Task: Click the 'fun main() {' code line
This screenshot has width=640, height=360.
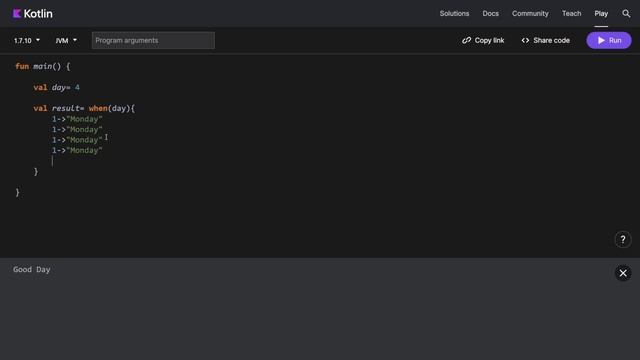Action: click(43, 66)
